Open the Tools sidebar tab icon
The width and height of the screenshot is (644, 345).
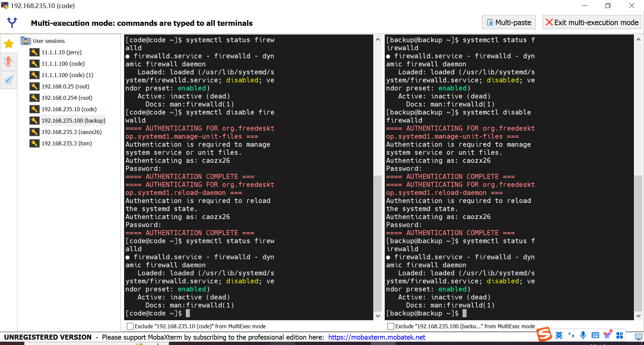(9, 62)
